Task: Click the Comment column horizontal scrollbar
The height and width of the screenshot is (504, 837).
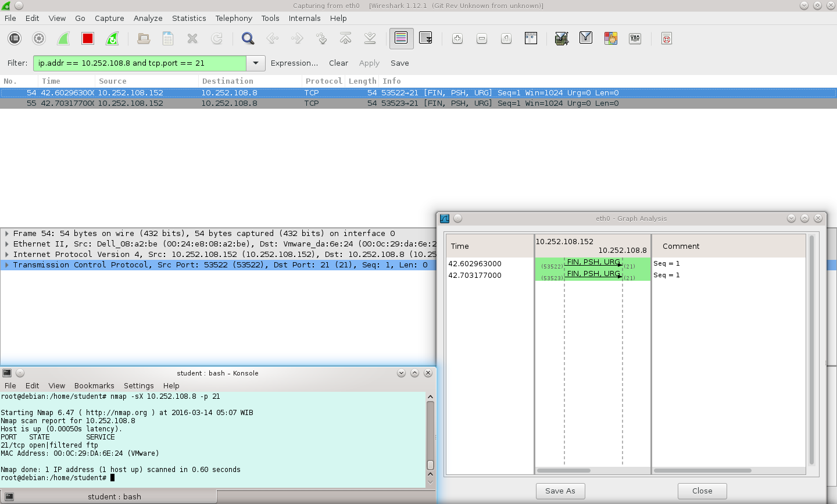Action: pos(703,470)
